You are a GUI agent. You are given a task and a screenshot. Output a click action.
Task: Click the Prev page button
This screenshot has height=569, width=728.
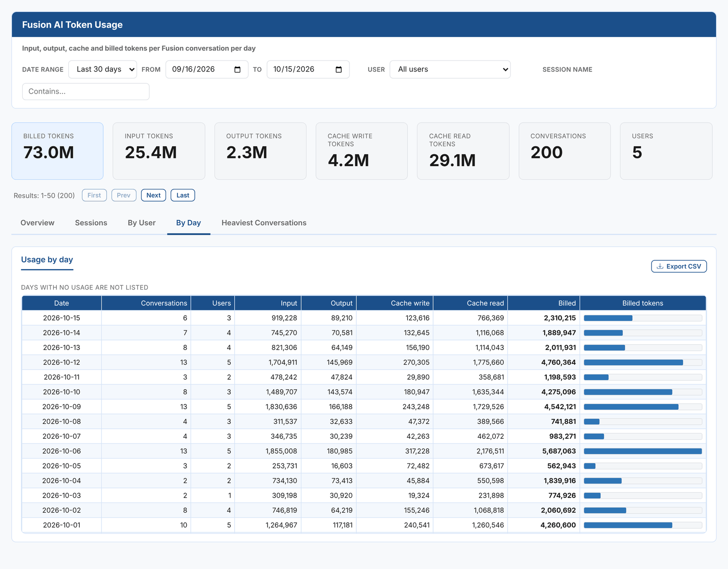(124, 195)
